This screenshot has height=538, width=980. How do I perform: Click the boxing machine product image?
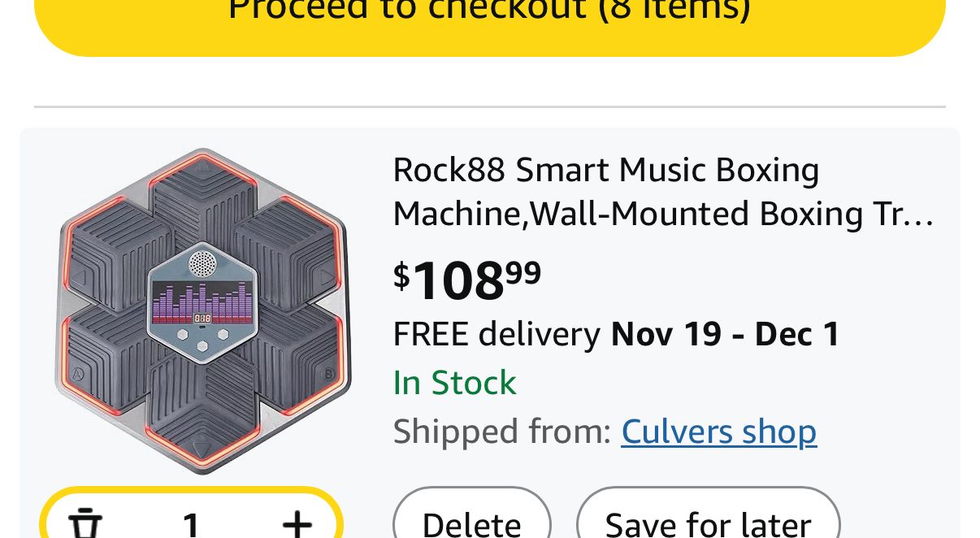[202, 310]
